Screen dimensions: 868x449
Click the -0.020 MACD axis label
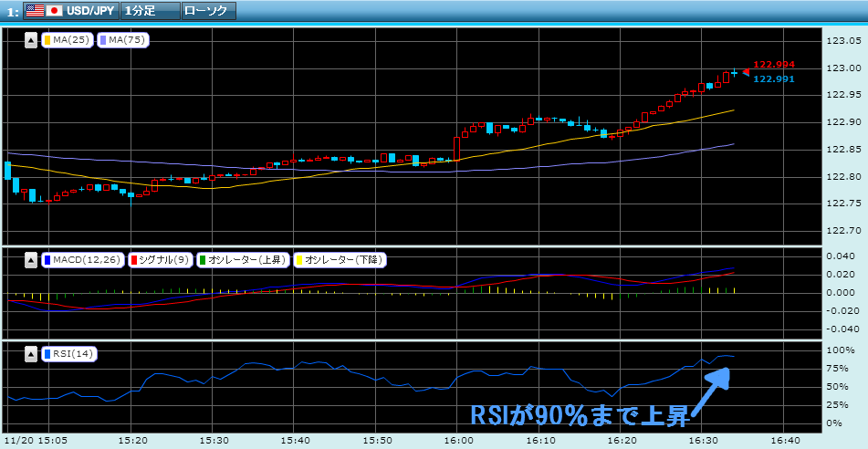point(843,311)
